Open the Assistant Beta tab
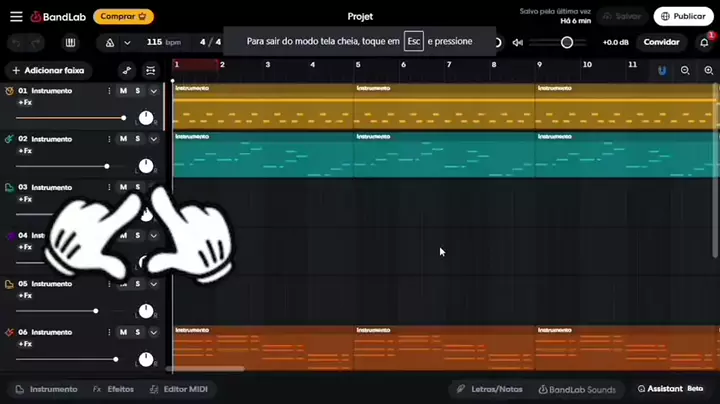Screen dimensions: 720x404 pos(670,389)
